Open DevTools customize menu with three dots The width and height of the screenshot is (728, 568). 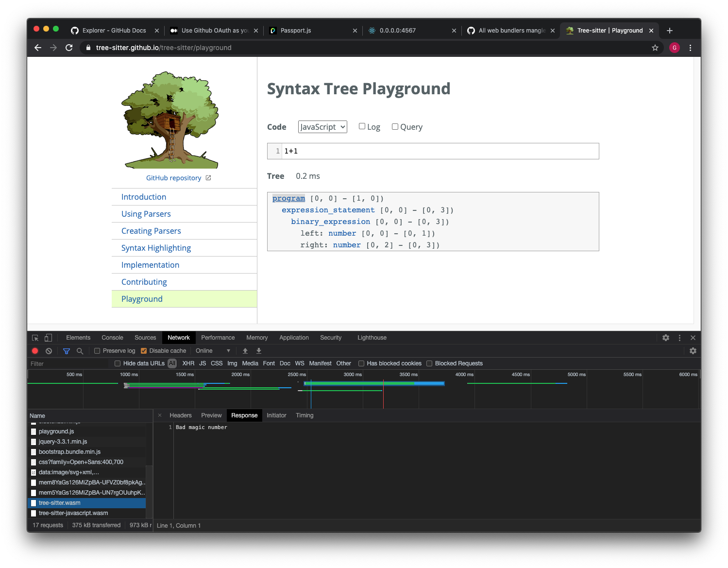point(679,337)
